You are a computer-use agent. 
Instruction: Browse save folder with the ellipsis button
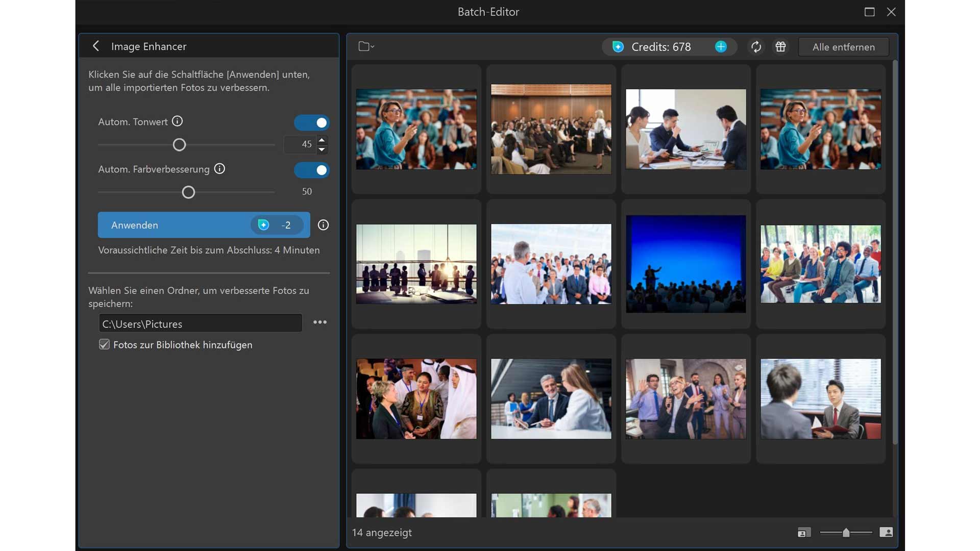click(320, 322)
